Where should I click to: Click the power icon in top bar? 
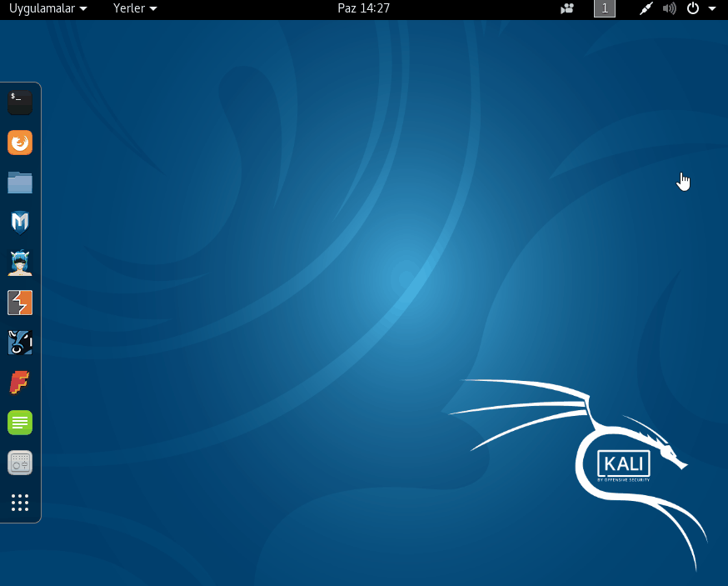[x=693, y=8]
